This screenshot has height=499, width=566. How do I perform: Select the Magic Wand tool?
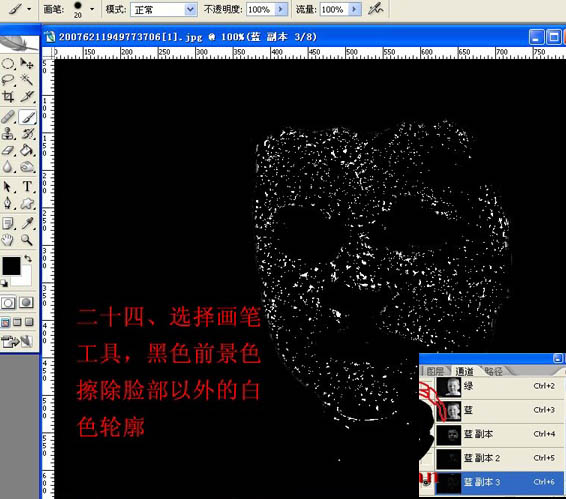[27, 79]
